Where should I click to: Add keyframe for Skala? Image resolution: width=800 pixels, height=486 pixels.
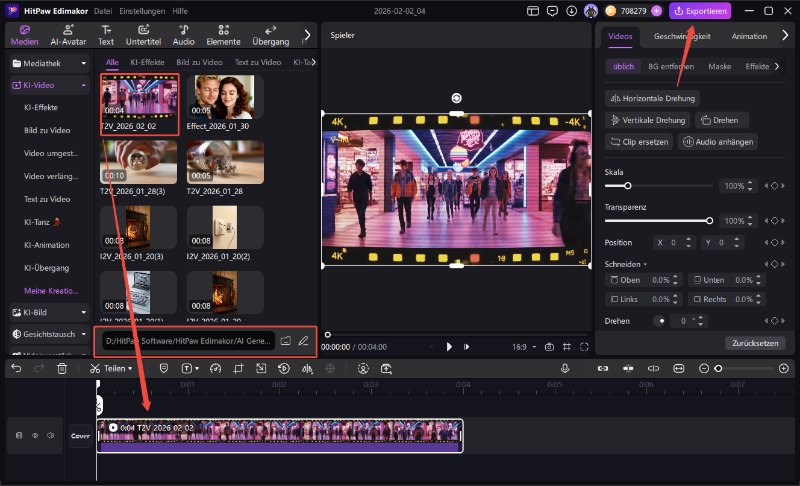(774, 186)
